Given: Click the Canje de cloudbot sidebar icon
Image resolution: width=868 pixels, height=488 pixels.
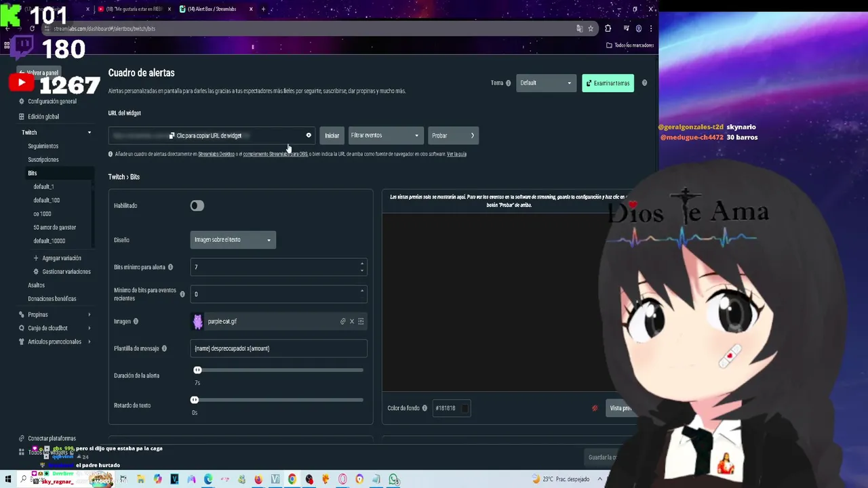Looking at the screenshot, I should pos(22,328).
